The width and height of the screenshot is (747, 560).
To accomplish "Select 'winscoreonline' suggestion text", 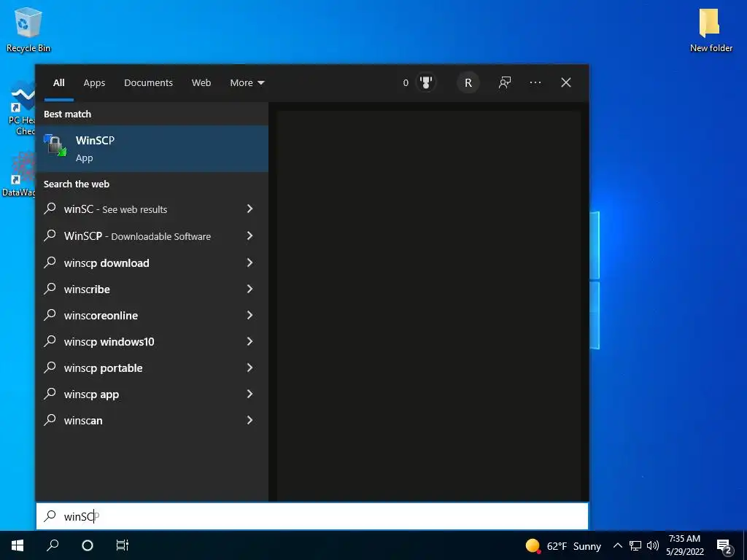I will 101,315.
